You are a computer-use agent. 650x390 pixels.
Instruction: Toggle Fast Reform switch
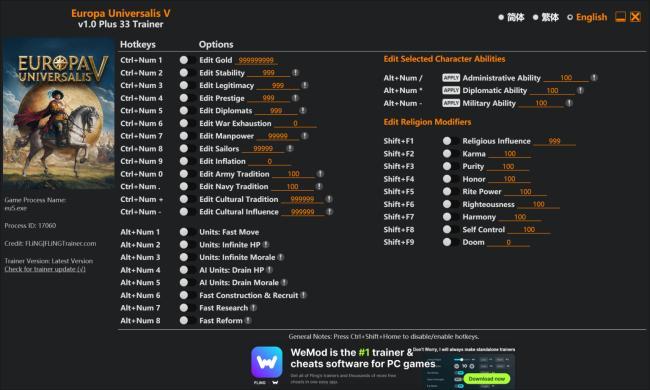[x=187, y=320]
